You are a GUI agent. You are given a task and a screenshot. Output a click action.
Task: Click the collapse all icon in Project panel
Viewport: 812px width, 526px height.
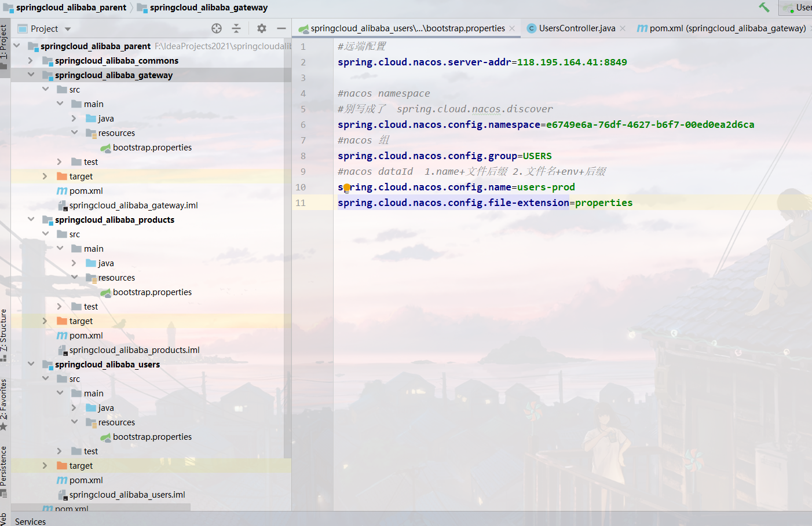point(236,28)
